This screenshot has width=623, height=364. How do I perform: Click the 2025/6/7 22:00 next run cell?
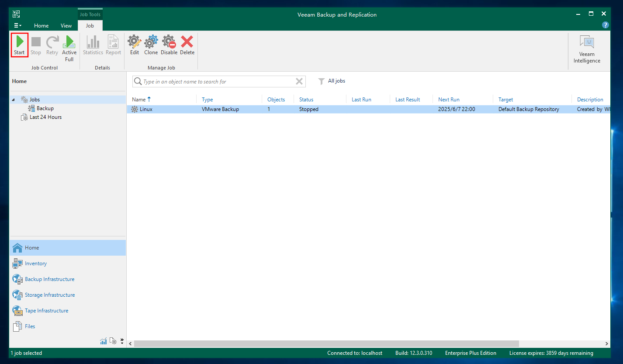pyautogui.click(x=457, y=109)
